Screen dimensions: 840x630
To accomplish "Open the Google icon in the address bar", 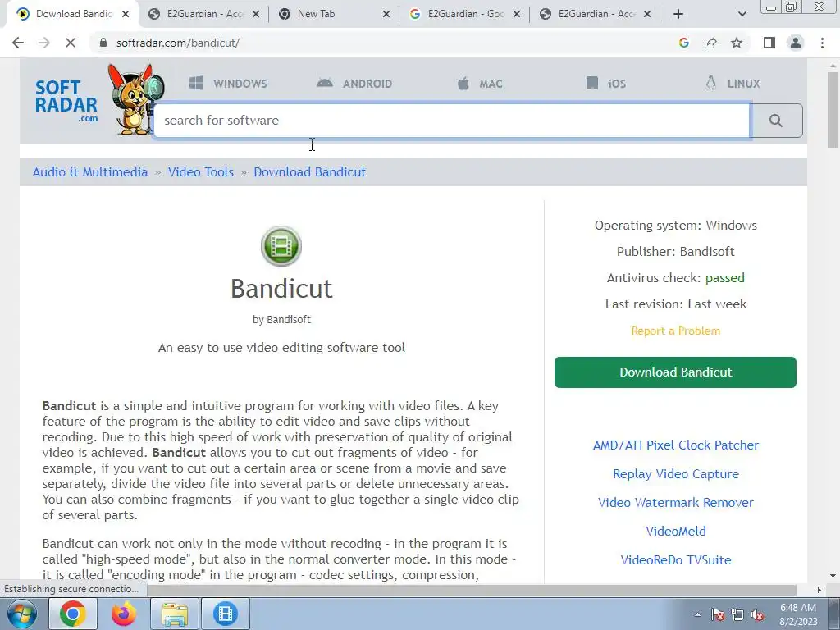I will click(683, 43).
